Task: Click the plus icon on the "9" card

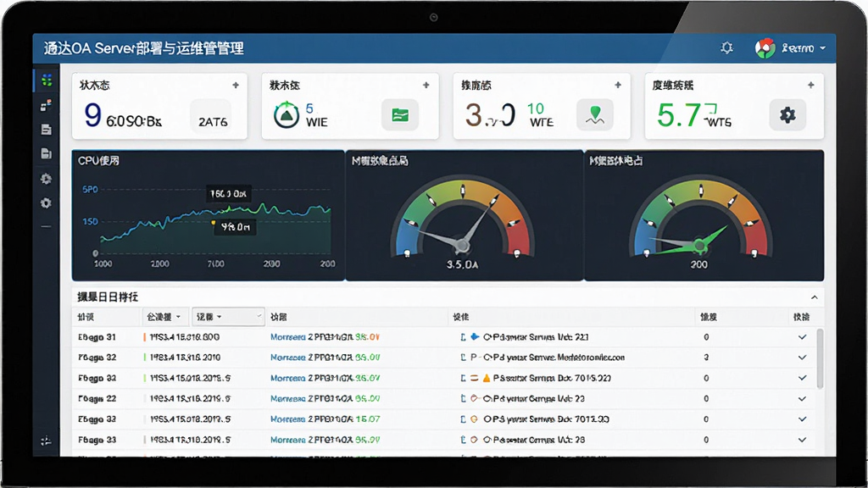Action: point(236,86)
